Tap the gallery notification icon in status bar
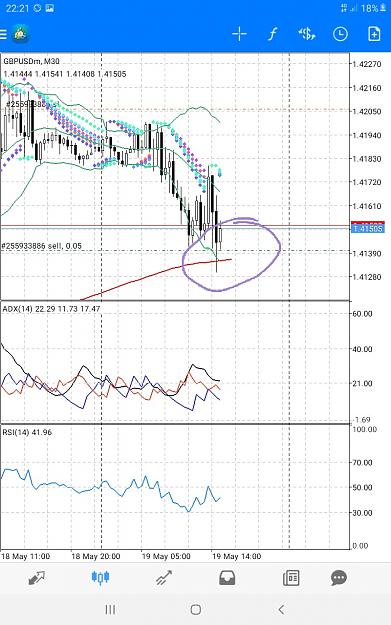The image size is (391, 625). (49, 8)
